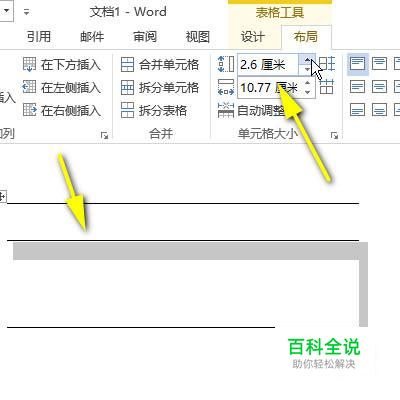The height and width of the screenshot is (400, 400).
Task: Select align bottom left cell alignment
Action: [358, 110]
